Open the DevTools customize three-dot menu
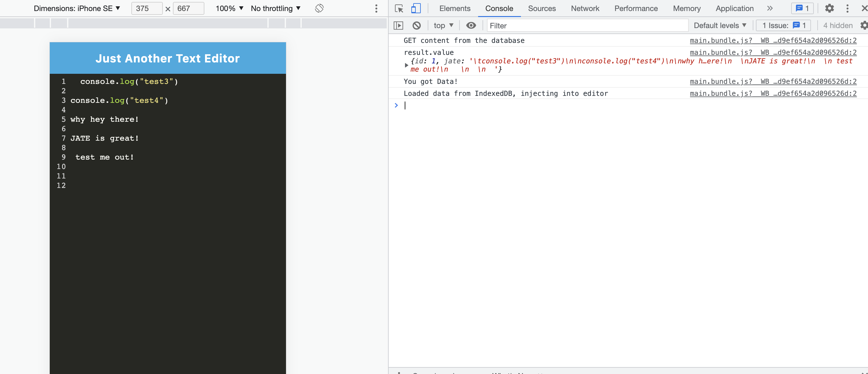Image resolution: width=868 pixels, height=374 pixels. 847,9
